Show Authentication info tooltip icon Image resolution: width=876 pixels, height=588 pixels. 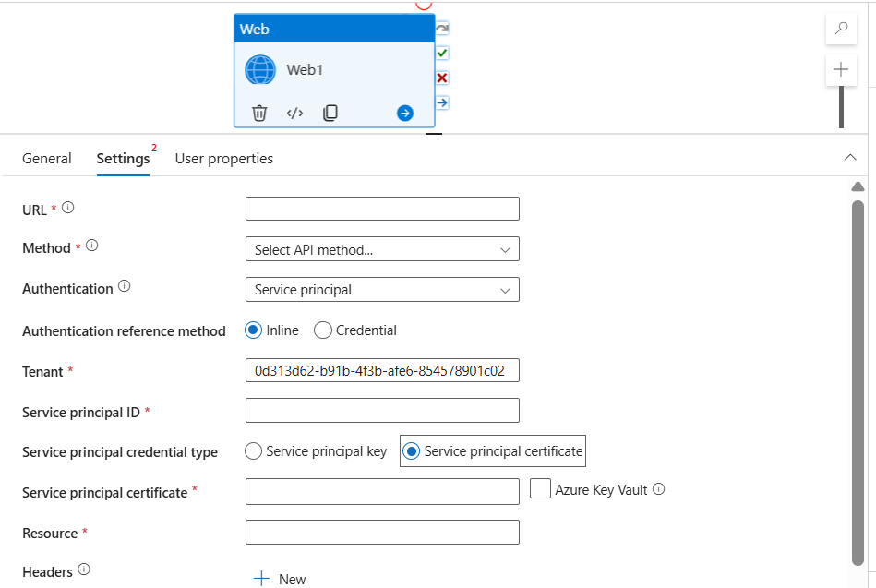[x=125, y=286]
